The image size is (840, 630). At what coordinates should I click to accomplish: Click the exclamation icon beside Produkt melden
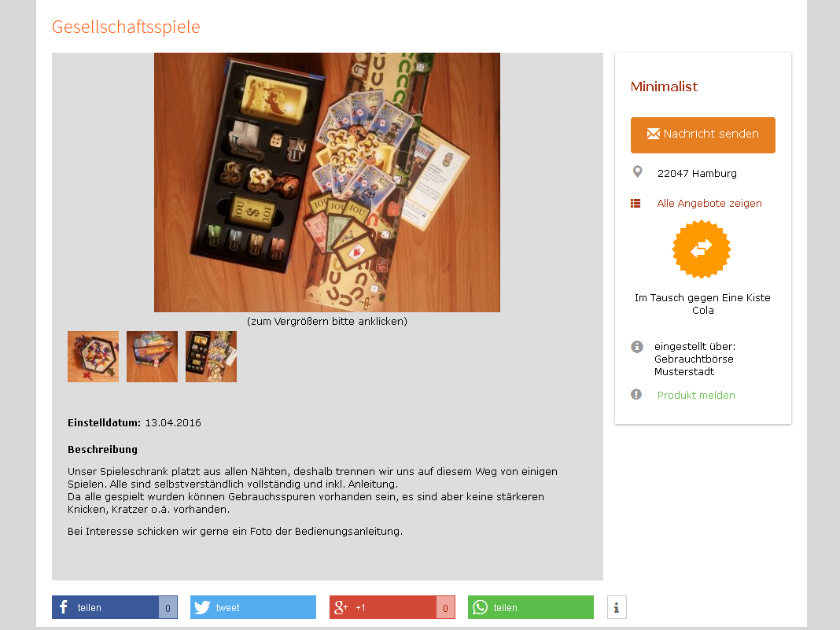click(636, 394)
